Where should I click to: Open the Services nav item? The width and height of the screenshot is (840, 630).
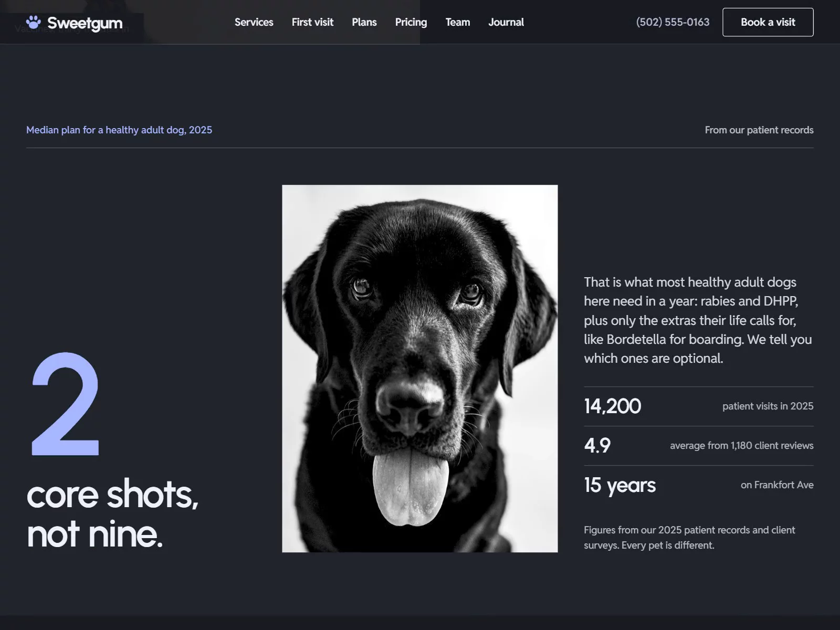[x=254, y=22]
